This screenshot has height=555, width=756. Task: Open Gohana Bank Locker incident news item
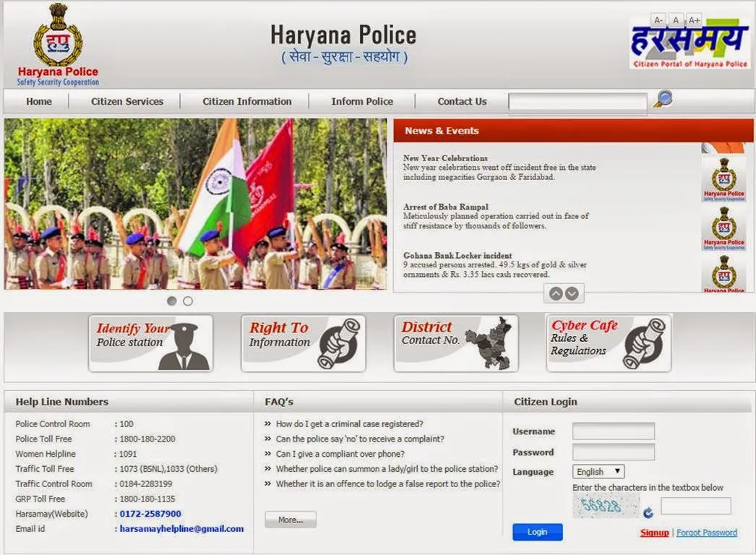[x=494, y=264]
